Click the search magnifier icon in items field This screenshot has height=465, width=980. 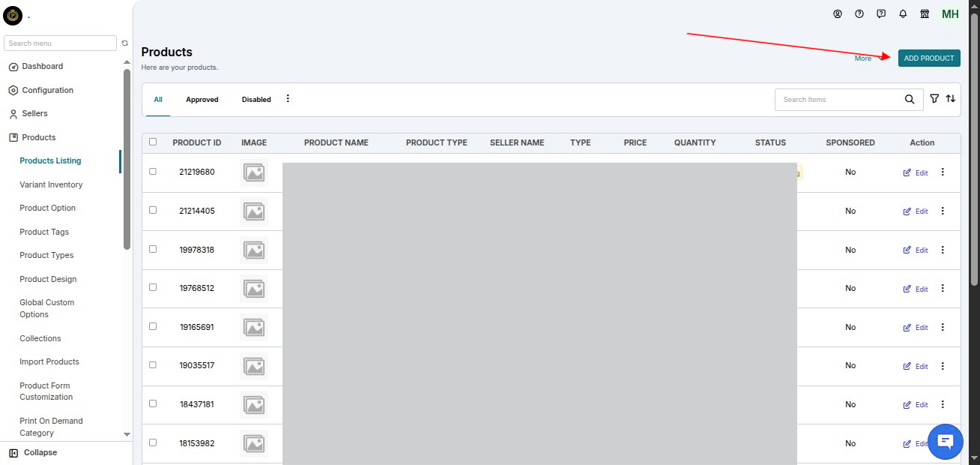pyautogui.click(x=910, y=99)
